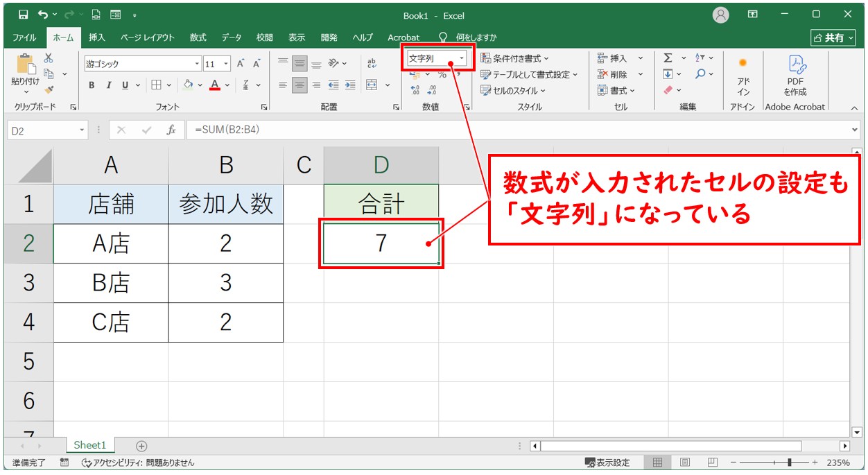Toggle bold formatting
This screenshot has height=475, width=868.
[x=92, y=85]
